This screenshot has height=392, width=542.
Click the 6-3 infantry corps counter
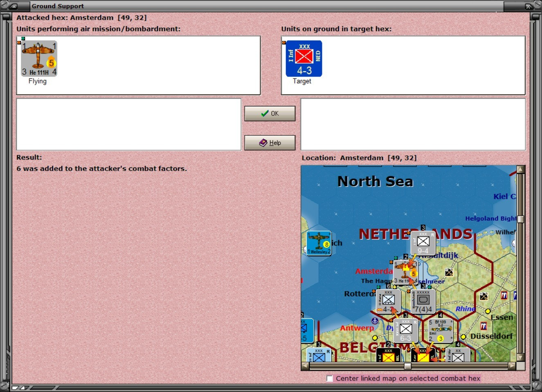[406, 331]
